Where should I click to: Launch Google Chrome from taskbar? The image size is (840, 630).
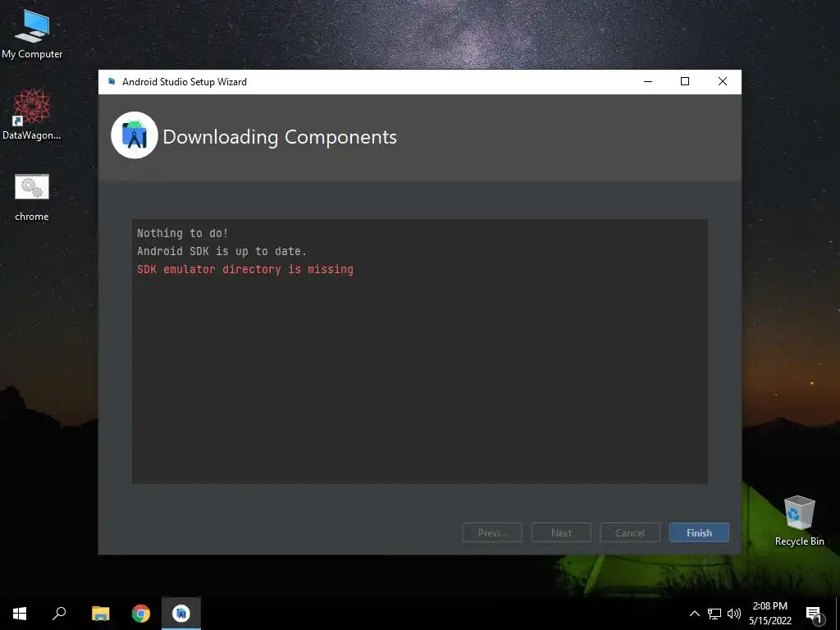coord(141,614)
